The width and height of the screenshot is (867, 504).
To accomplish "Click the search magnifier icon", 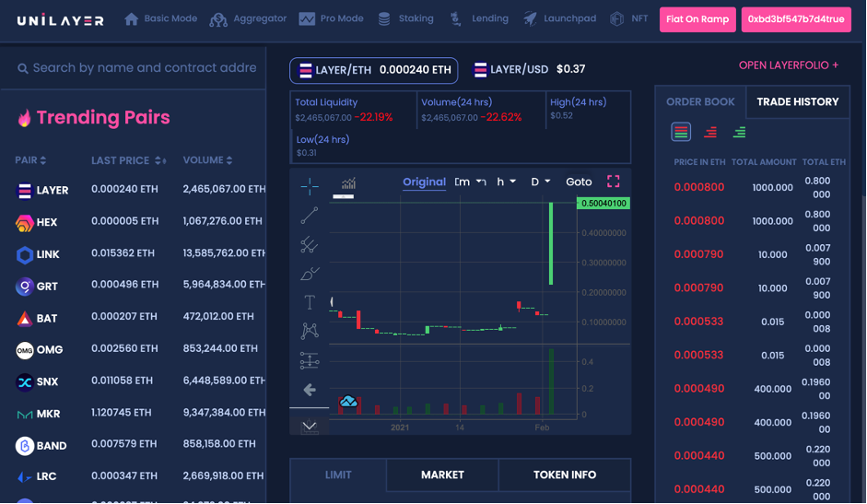I will pyautogui.click(x=23, y=68).
